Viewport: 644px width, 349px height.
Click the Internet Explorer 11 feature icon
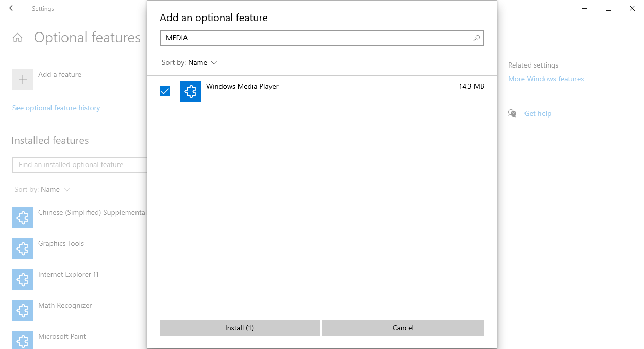pos(23,279)
